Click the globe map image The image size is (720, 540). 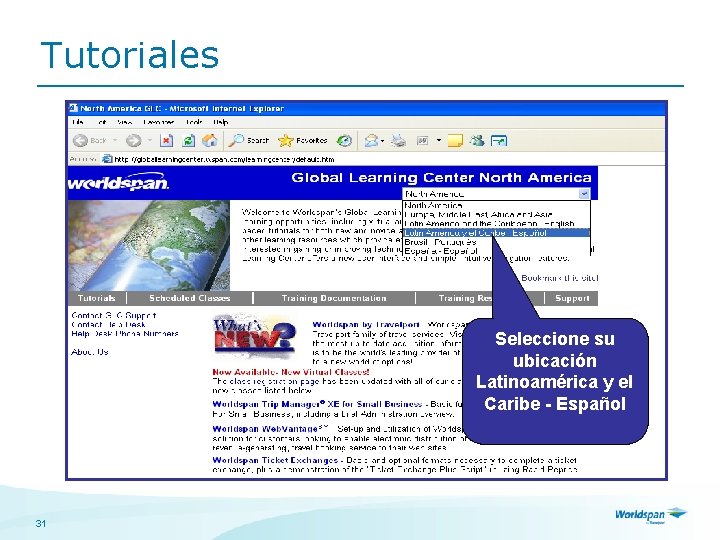click(149, 245)
